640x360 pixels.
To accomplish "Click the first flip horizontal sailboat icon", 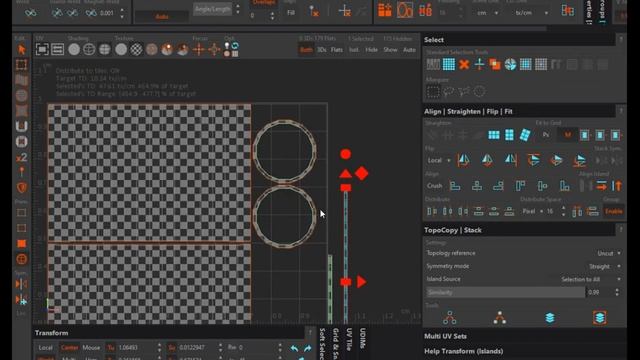I will [463, 160].
